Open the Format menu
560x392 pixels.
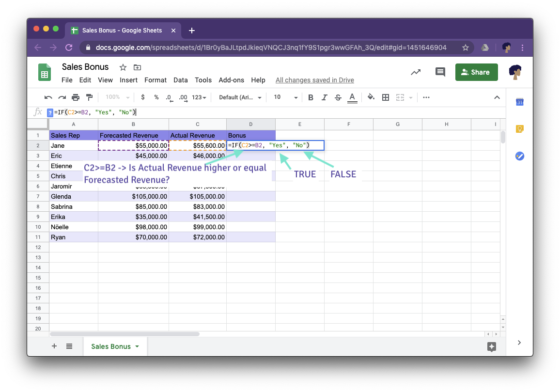[x=156, y=80]
